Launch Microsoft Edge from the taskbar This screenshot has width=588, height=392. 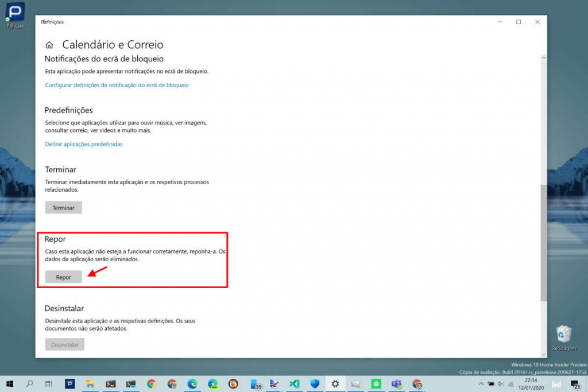coord(192,384)
